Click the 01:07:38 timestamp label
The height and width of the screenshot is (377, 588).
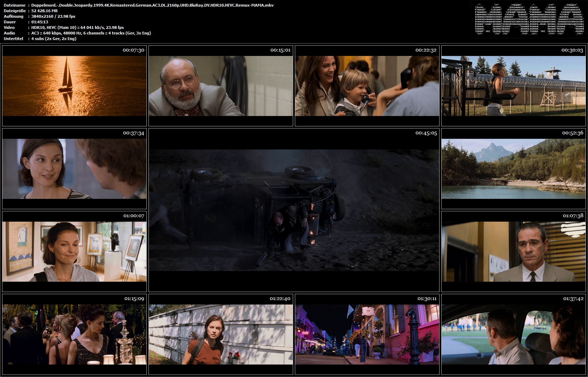point(573,216)
